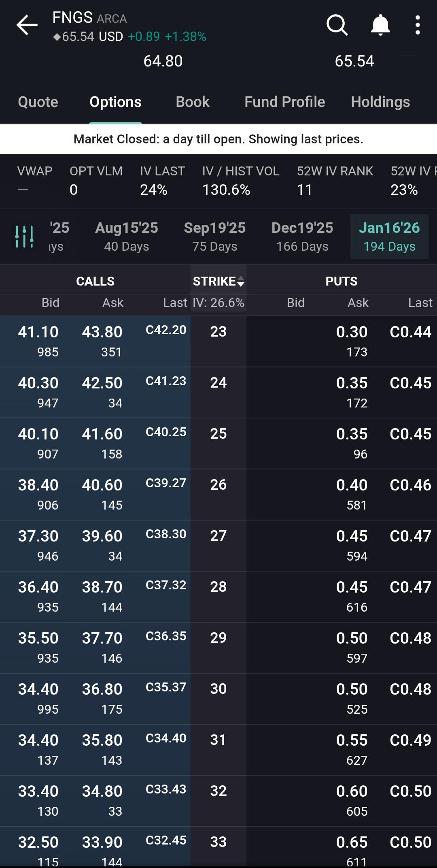Select the Aug15'25 expiration
This screenshot has height=868, width=437.
click(x=127, y=237)
